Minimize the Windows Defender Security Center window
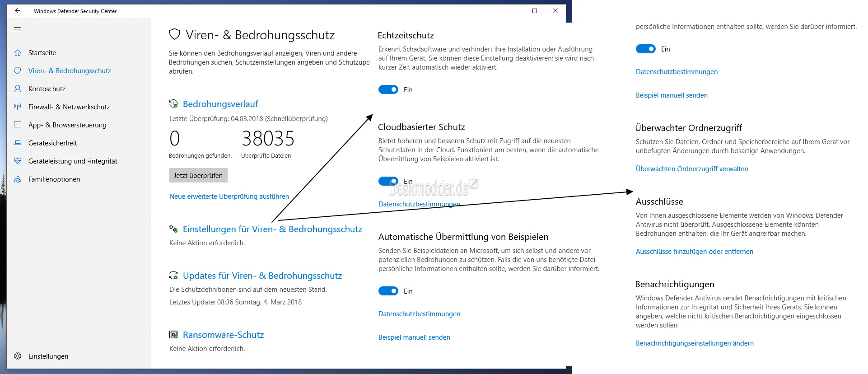The width and height of the screenshot is (868, 374). click(x=514, y=11)
